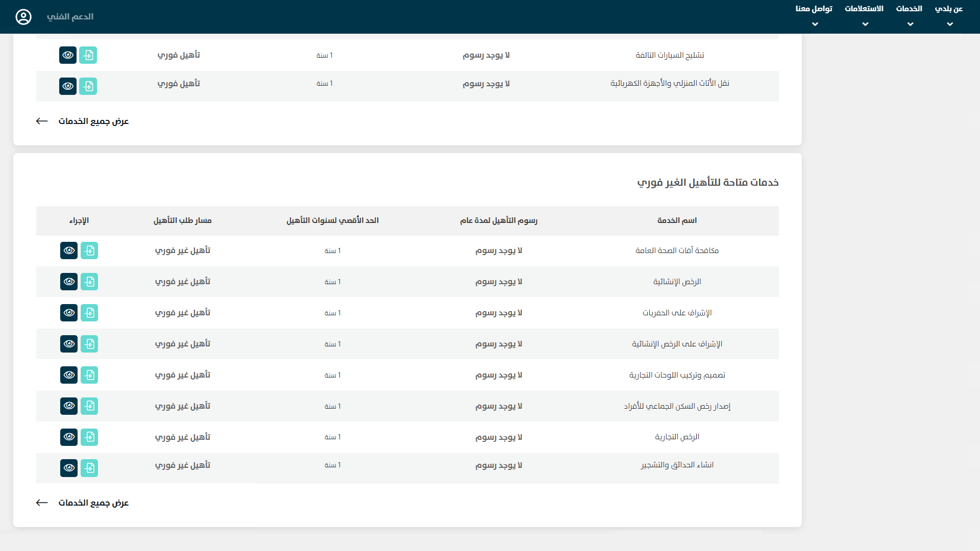Screen dimensions: 980x551
Task: Click apply icon for تصميم وتركيب اللوحات التجارية
Action: point(89,375)
